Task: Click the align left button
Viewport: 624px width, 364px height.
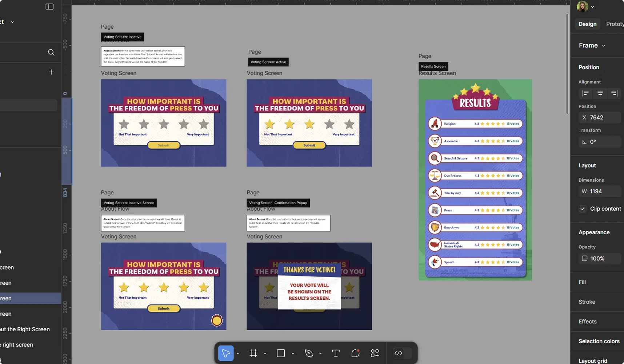Action: pyautogui.click(x=585, y=93)
